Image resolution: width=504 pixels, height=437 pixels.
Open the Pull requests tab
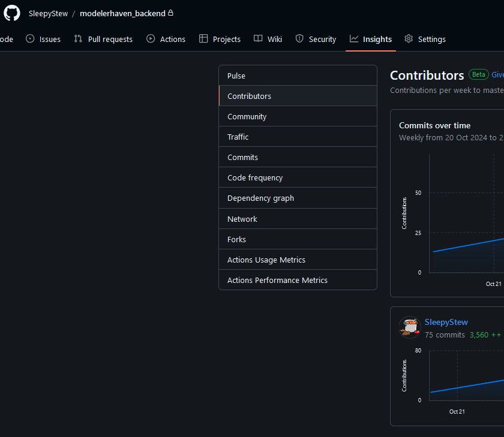click(103, 39)
